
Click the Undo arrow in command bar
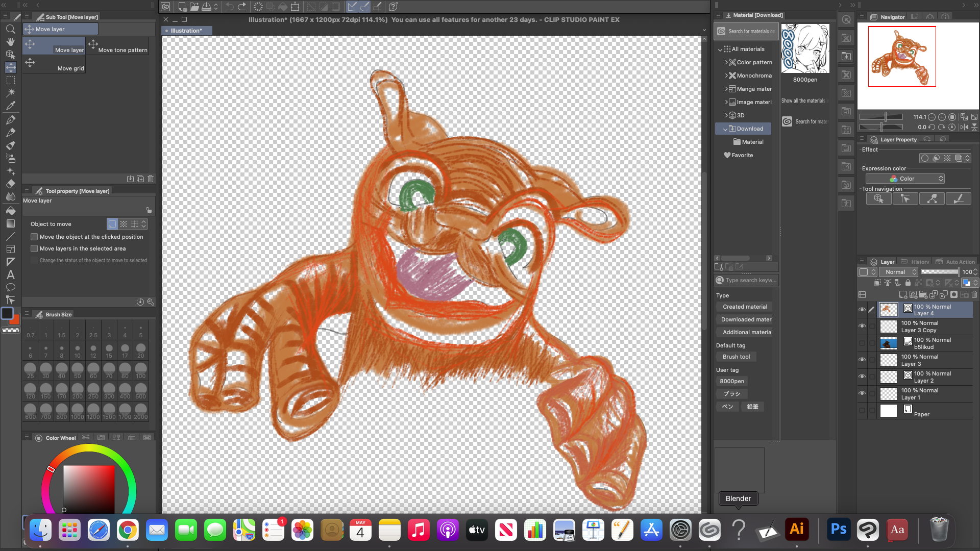click(x=229, y=7)
